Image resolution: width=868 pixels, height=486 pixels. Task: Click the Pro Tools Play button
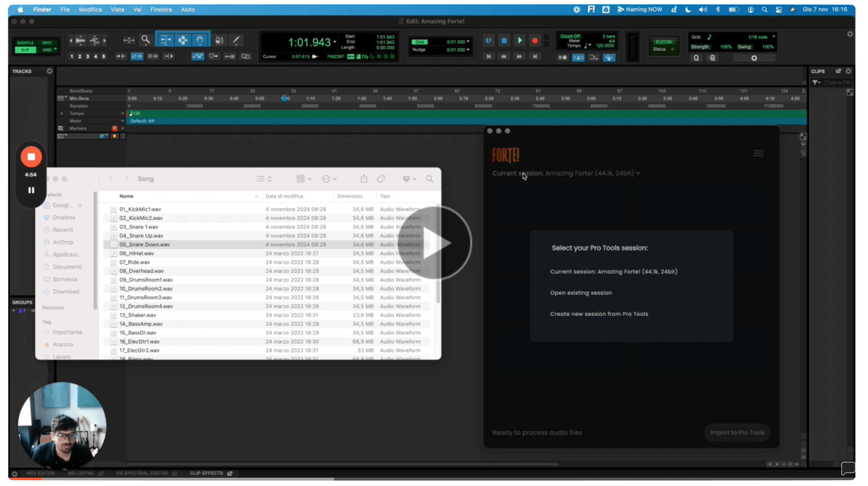tap(520, 40)
